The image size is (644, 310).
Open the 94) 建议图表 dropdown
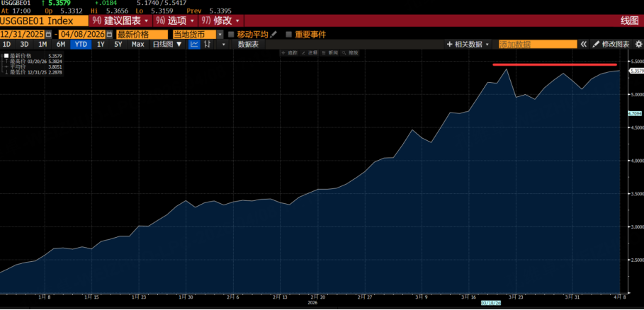[120, 21]
